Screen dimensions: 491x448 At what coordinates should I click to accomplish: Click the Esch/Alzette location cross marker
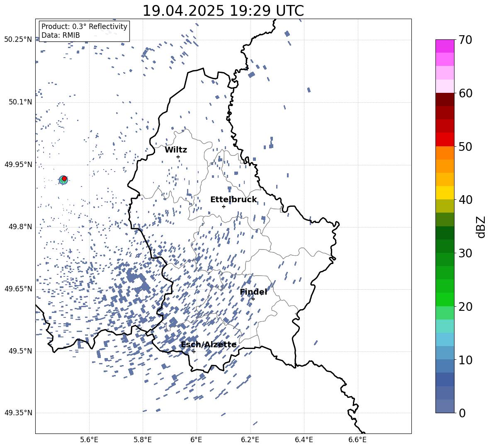[194, 351]
